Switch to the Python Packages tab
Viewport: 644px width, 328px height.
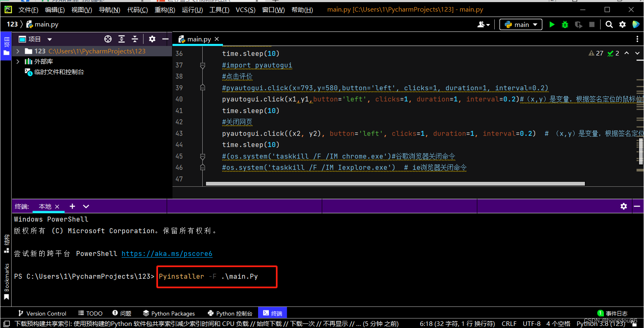pos(169,313)
